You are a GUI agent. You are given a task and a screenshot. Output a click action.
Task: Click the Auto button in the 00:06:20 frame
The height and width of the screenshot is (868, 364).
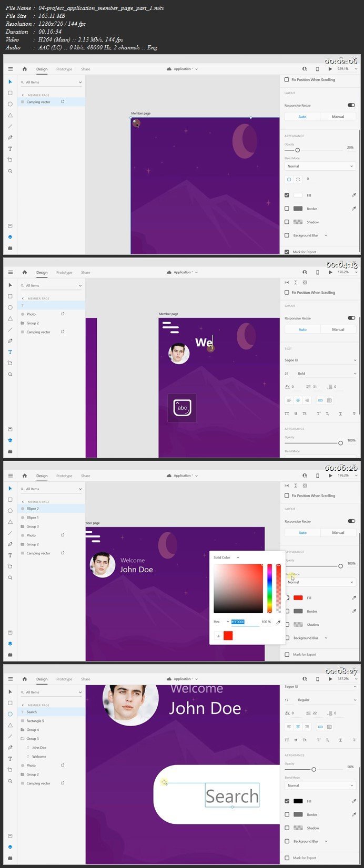pyautogui.click(x=302, y=533)
